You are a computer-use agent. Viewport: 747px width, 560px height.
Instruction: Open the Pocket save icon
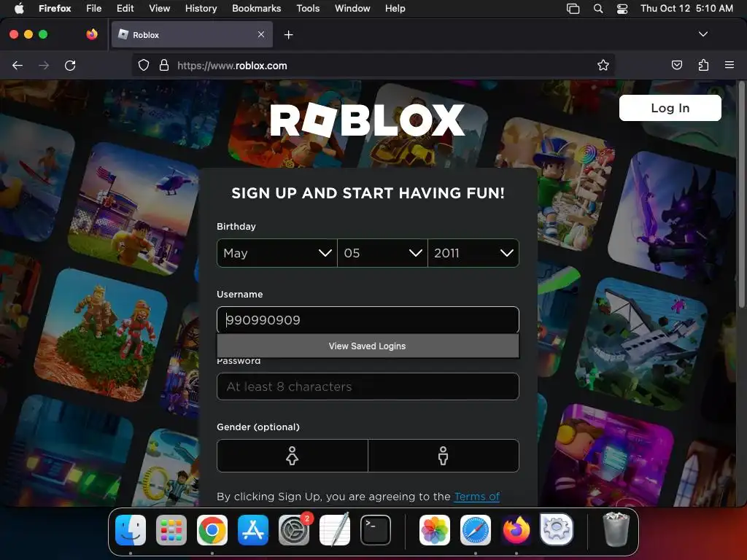pyautogui.click(x=676, y=65)
